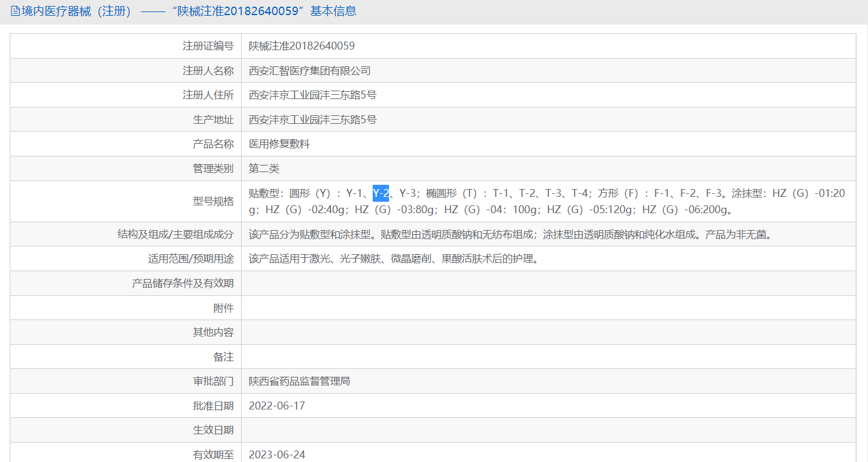Viewport: 868px width, 462px height.
Task: Click registration number 陕械注准20182640059 in the table
Action: pos(301,46)
